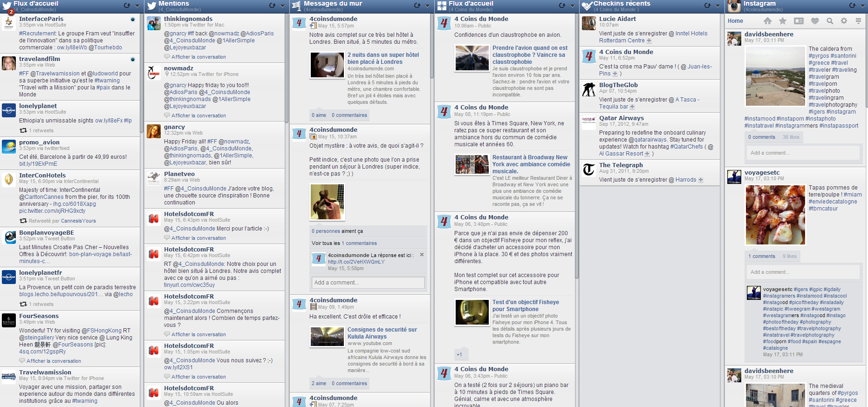
Task: Refresh the Messages du mur column
Action: click(x=417, y=6)
